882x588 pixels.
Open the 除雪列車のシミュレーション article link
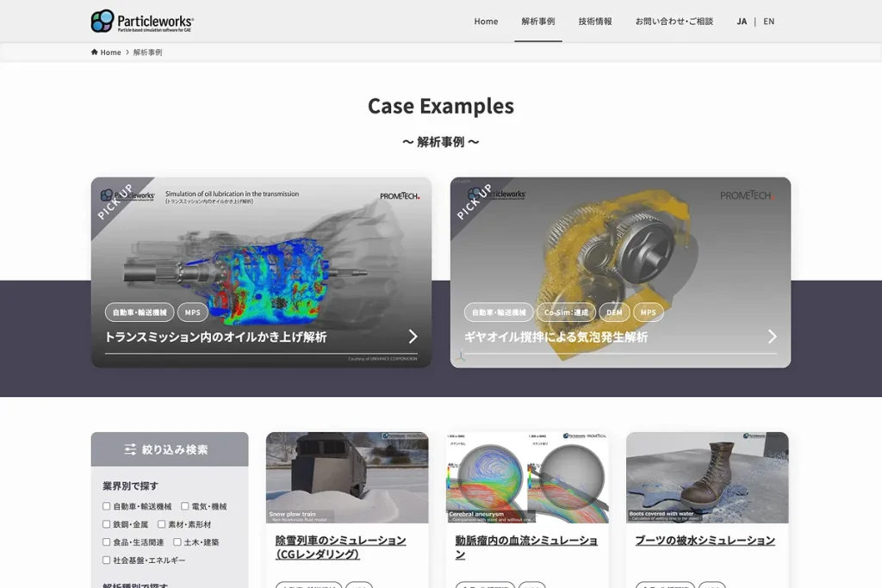pos(340,547)
